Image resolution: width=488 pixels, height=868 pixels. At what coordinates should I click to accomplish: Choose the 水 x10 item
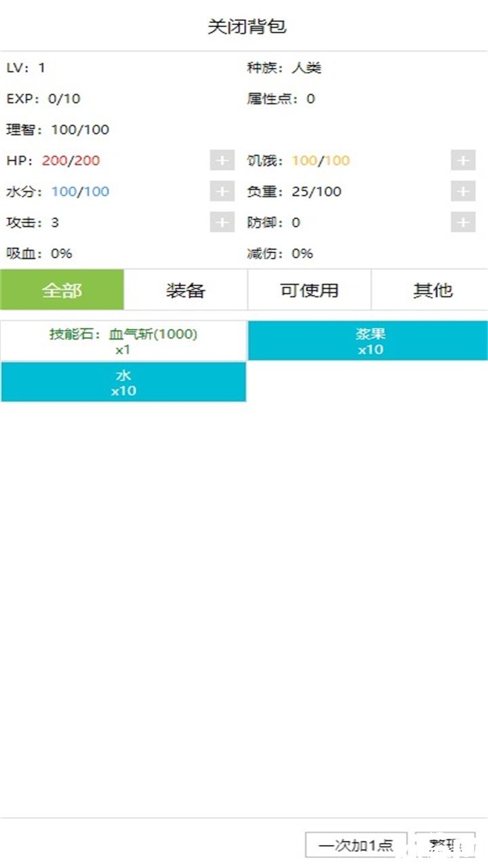click(123, 382)
